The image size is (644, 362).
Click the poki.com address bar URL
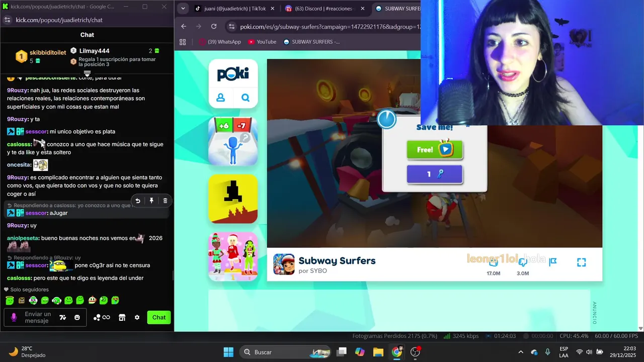click(330, 27)
